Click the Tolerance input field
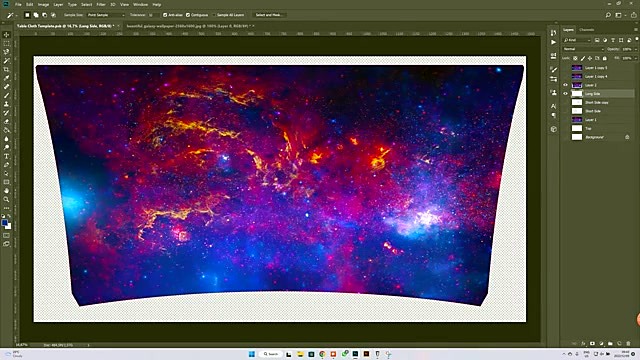The image size is (640, 360). tap(153, 15)
